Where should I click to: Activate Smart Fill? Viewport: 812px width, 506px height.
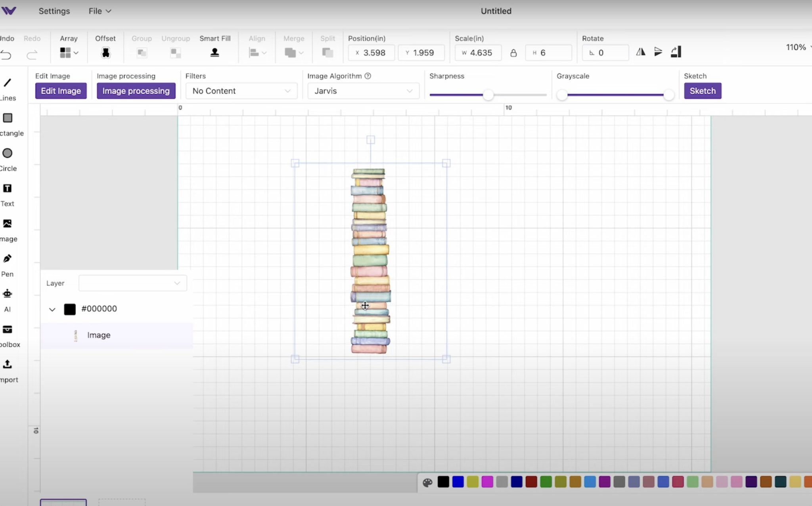[x=214, y=52]
